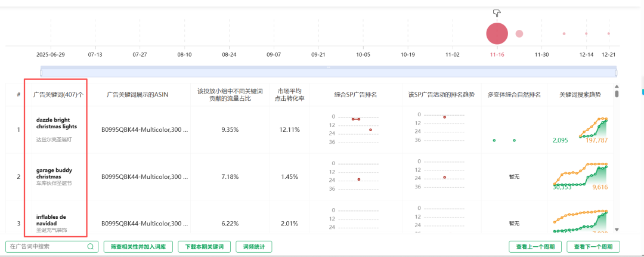Viewport: 644px width, 257px height.
Task: Click the 关键词搜索趋势 column header
Action: pyautogui.click(x=580, y=94)
